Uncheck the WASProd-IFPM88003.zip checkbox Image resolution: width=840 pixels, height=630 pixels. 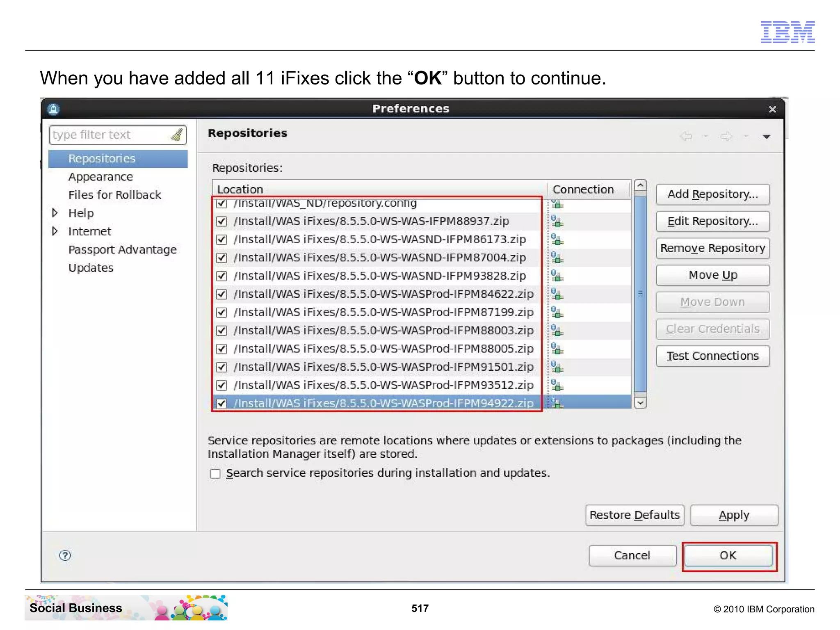coord(221,331)
